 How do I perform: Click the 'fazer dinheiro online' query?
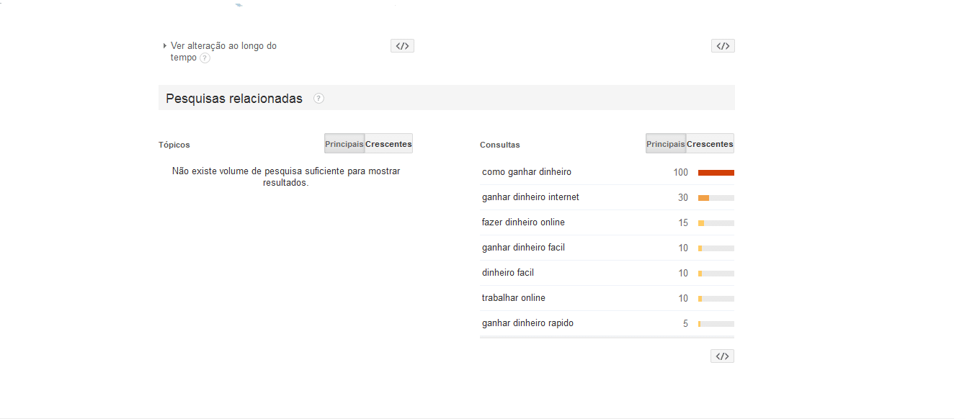point(523,222)
